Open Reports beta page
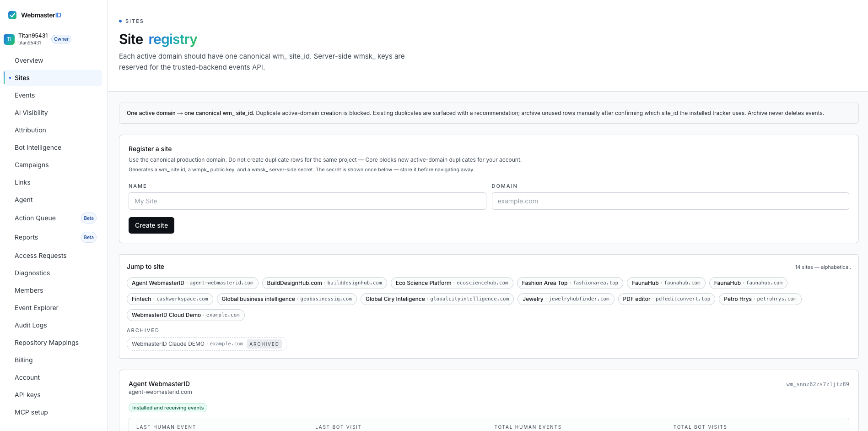This screenshot has width=868, height=431. coord(53,237)
